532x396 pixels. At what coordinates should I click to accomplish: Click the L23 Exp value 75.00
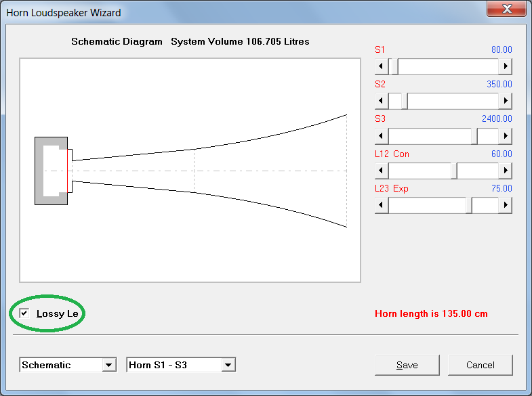coord(502,188)
